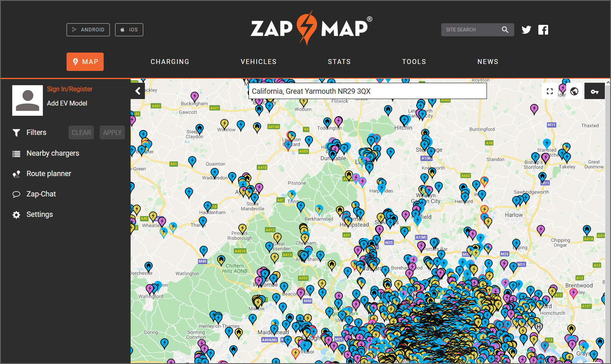611x364 pixels.
Task: Open the Twitter social link icon
Action: 527,30
